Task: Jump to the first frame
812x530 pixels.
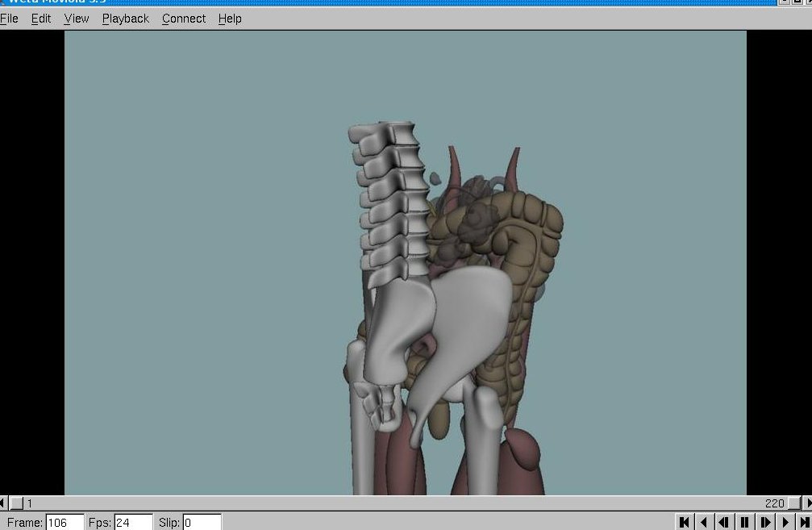Action: click(x=685, y=522)
